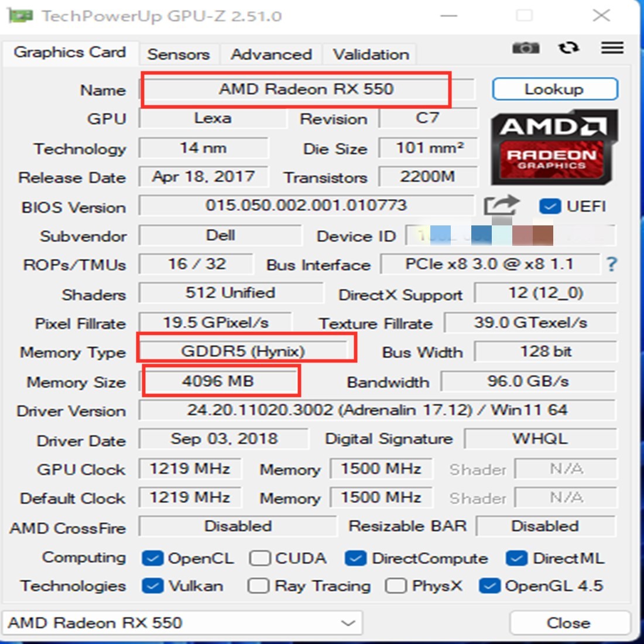Click AMD CrossFire value Disabled
This screenshot has width=644, height=644.
point(238,526)
